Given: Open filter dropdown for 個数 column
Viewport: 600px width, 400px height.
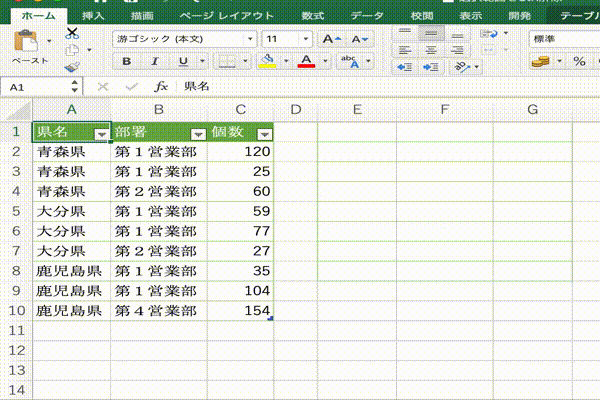Looking at the screenshot, I should [264, 134].
